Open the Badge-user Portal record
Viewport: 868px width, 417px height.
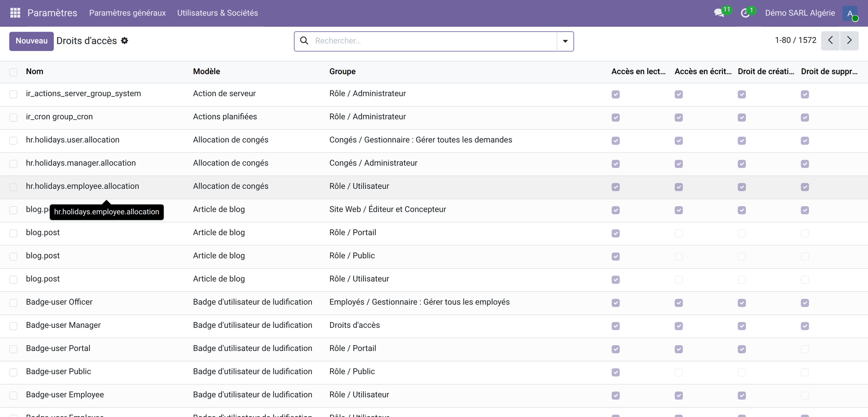pyautogui.click(x=58, y=348)
